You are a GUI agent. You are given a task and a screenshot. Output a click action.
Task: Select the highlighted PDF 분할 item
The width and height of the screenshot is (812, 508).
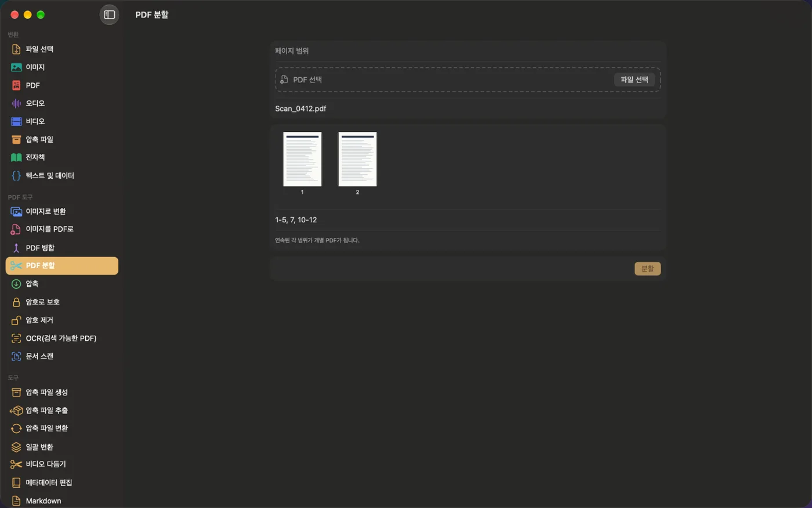(x=61, y=266)
